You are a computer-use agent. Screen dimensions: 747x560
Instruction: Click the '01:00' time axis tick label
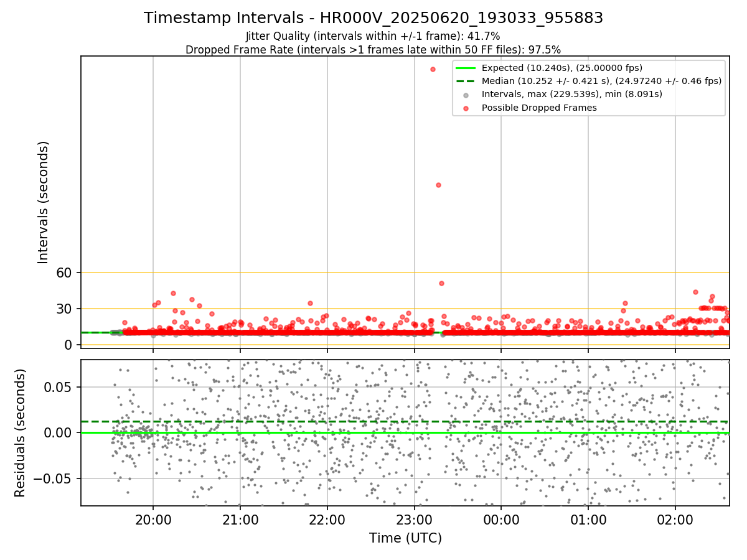[588, 520]
